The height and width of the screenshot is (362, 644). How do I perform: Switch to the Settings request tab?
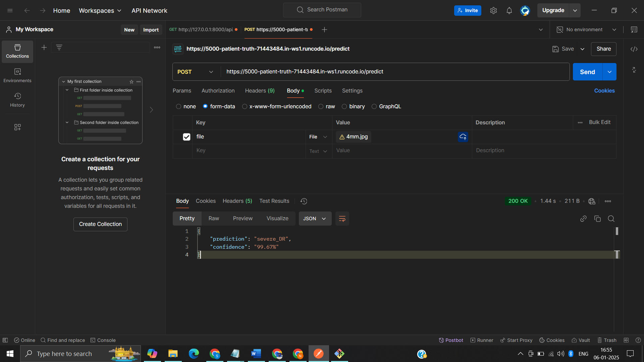click(352, 91)
